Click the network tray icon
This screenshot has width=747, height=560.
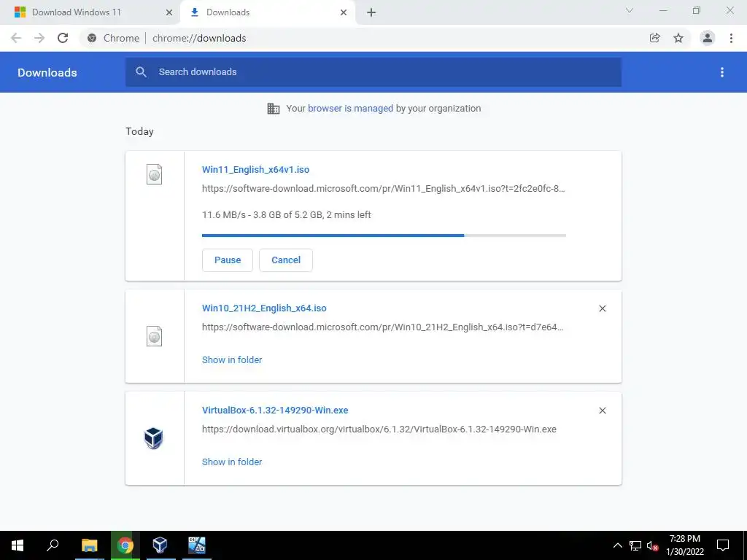[x=635, y=545]
